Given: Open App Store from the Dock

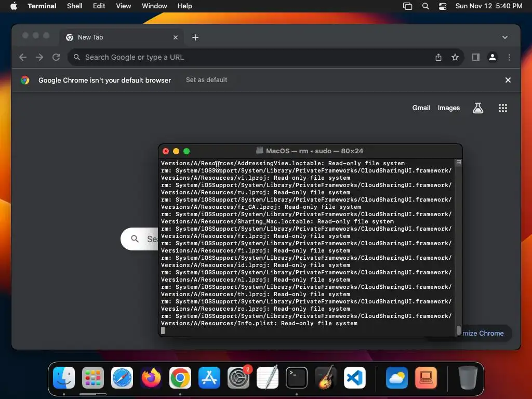Looking at the screenshot, I should [x=209, y=378].
